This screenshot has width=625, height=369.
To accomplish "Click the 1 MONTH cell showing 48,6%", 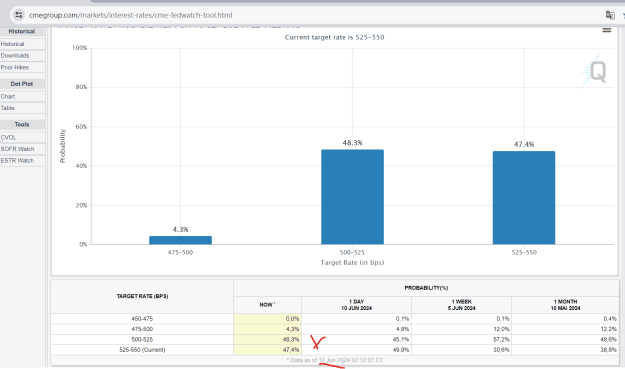I will point(565,340).
